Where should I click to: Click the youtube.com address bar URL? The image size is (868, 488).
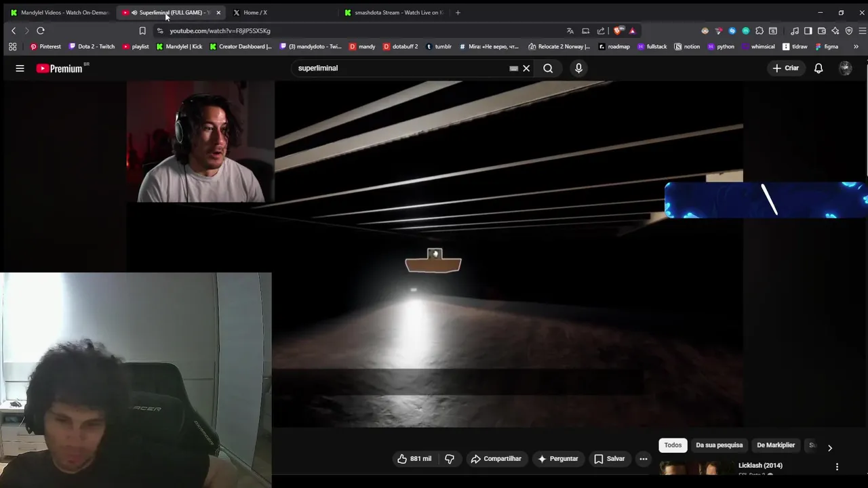coord(220,30)
